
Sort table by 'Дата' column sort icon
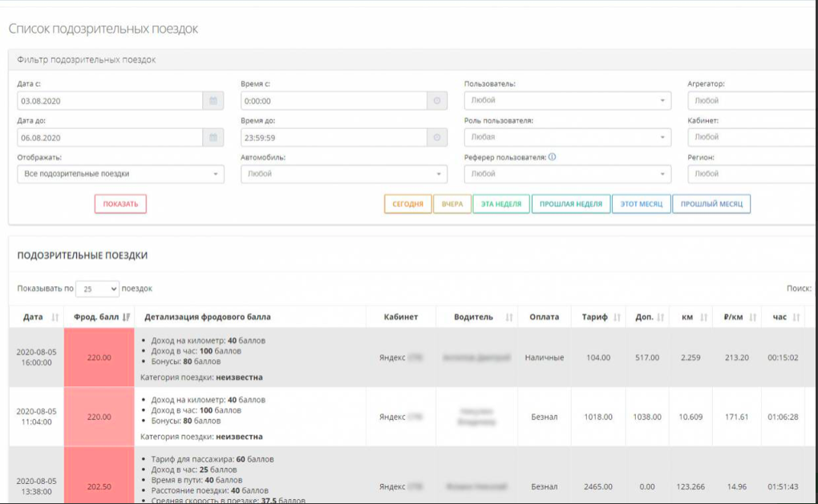click(55, 317)
